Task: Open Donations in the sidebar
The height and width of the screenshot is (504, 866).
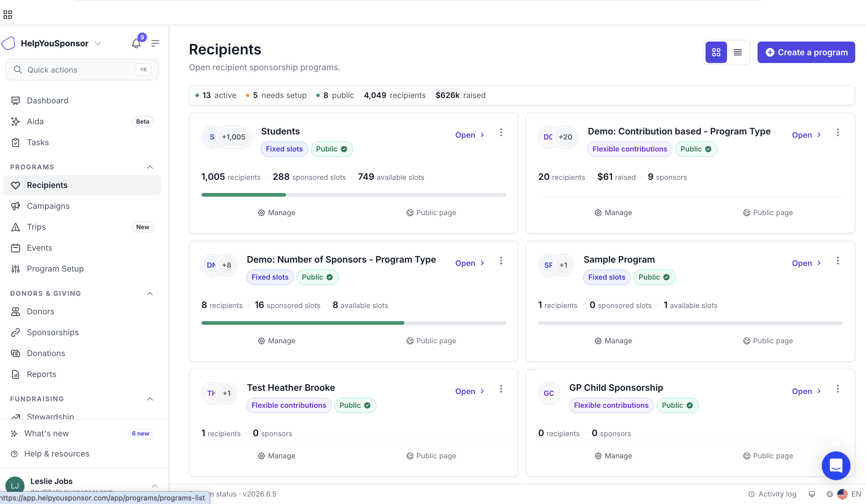Action: click(82, 353)
